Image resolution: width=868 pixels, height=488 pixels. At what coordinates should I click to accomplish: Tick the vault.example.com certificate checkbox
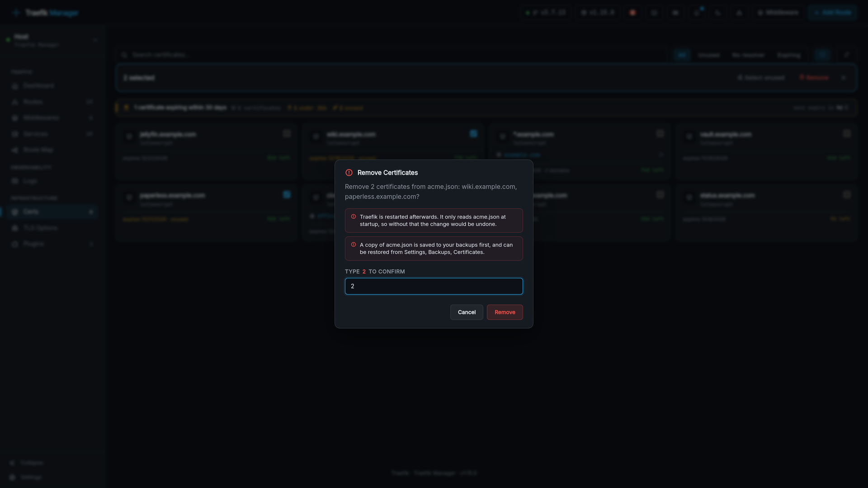click(x=847, y=134)
